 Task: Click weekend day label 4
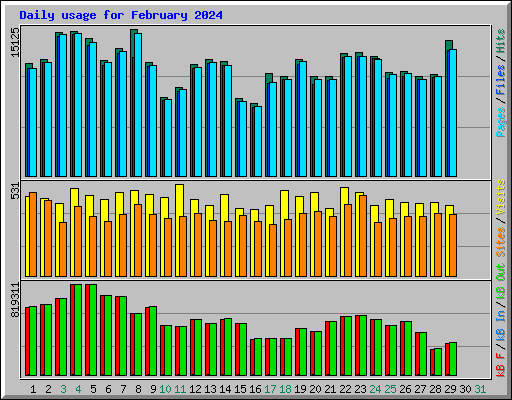tap(78, 389)
